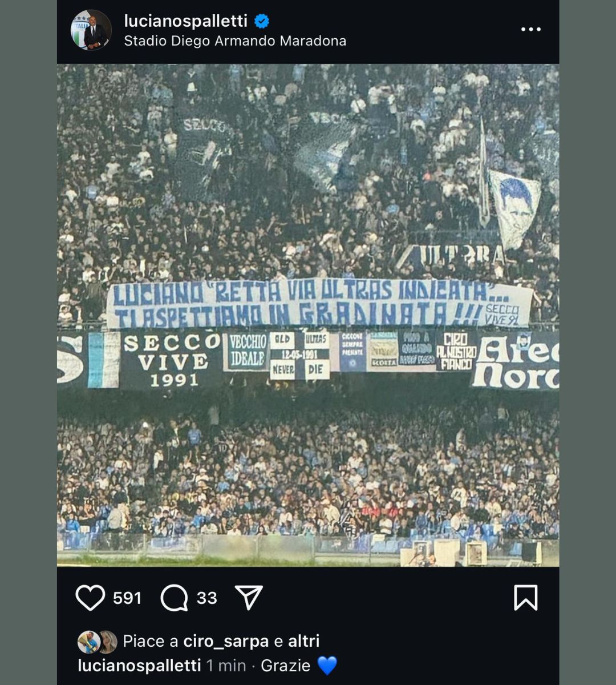Screen dimensions: 616x685
Task: Open the 33 comments count
Action: [x=206, y=598]
